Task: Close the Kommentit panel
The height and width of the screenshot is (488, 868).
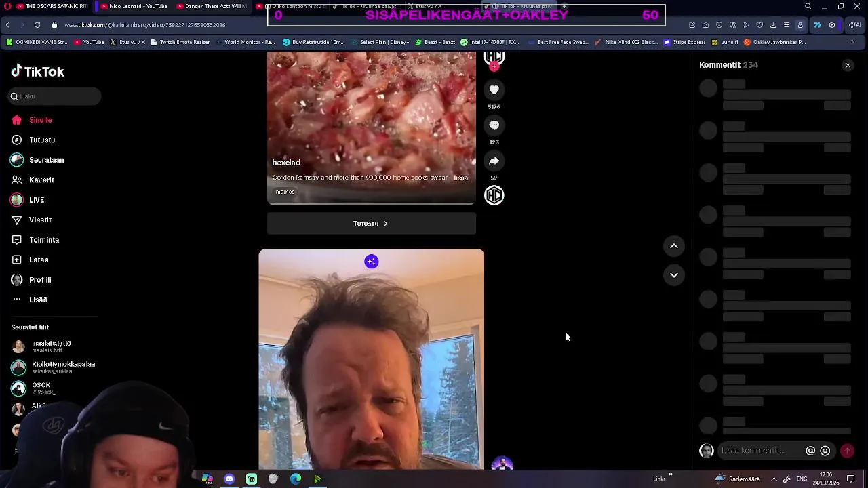Action: [x=848, y=65]
